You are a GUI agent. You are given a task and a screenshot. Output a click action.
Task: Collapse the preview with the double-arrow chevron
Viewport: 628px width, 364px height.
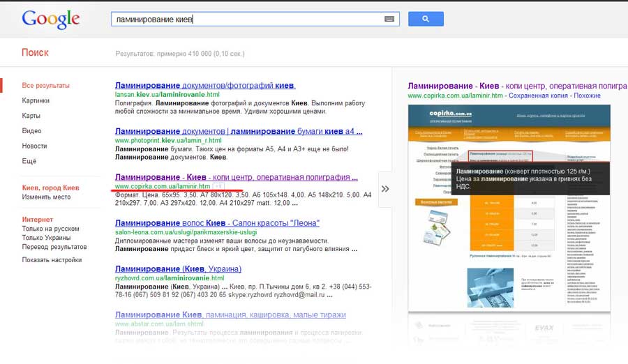tap(385, 188)
